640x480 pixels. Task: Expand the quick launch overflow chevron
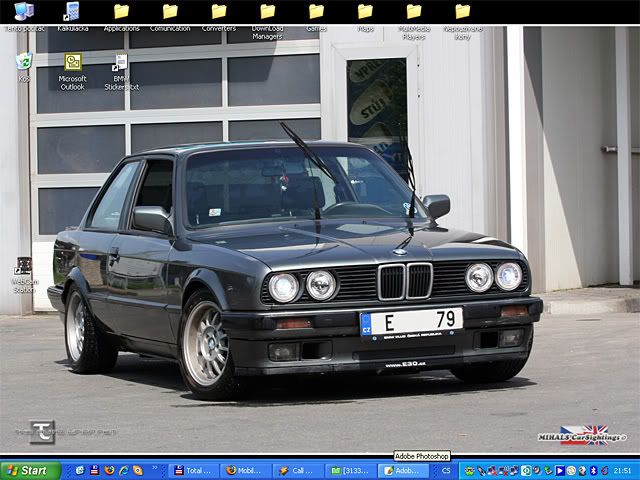click(x=155, y=468)
